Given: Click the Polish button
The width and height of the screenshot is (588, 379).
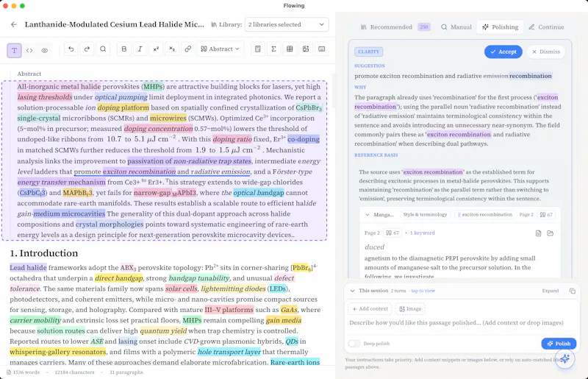Looking at the screenshot, I should click(559, 344).
